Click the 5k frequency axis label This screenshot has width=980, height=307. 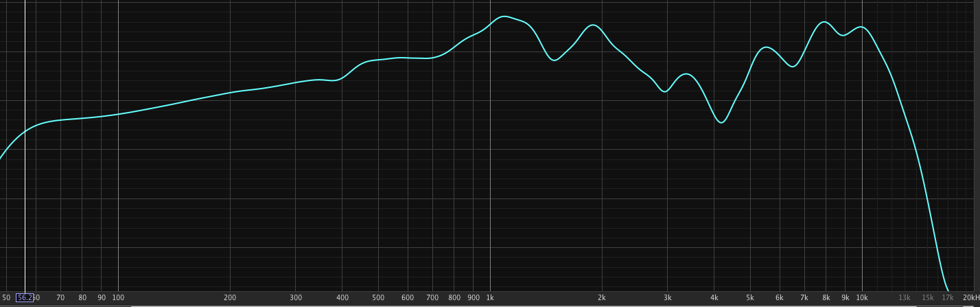tap(750, 297)
